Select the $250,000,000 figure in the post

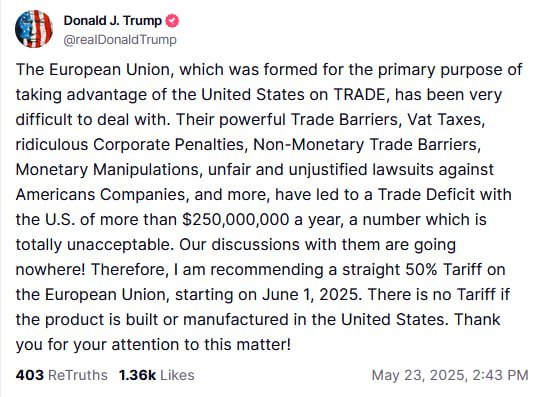(235, 220)
